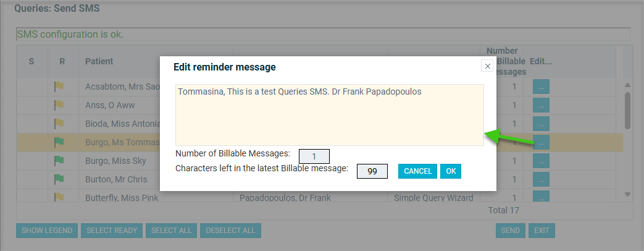The image size is (644, 251).
Task: Click the yellow flag for Bioda, Miss Antonia
Action: (x=59, y=124)
